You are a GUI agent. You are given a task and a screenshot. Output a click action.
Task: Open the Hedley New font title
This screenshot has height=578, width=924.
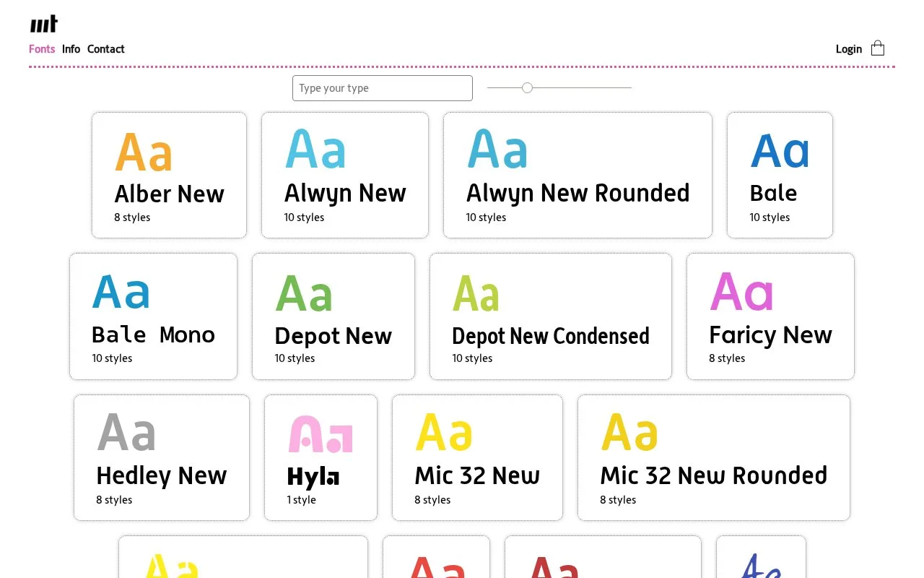tap(162, 475)
